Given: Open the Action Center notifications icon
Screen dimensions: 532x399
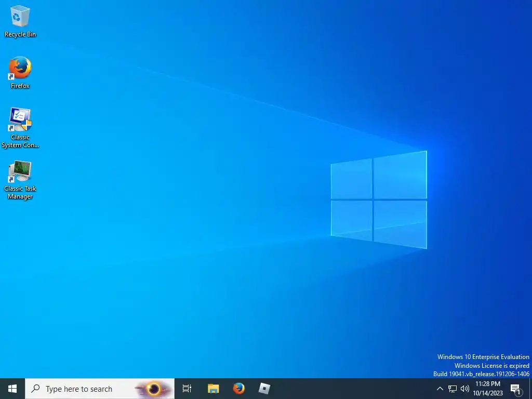Looking at the screenshot, I should point(516,389).
